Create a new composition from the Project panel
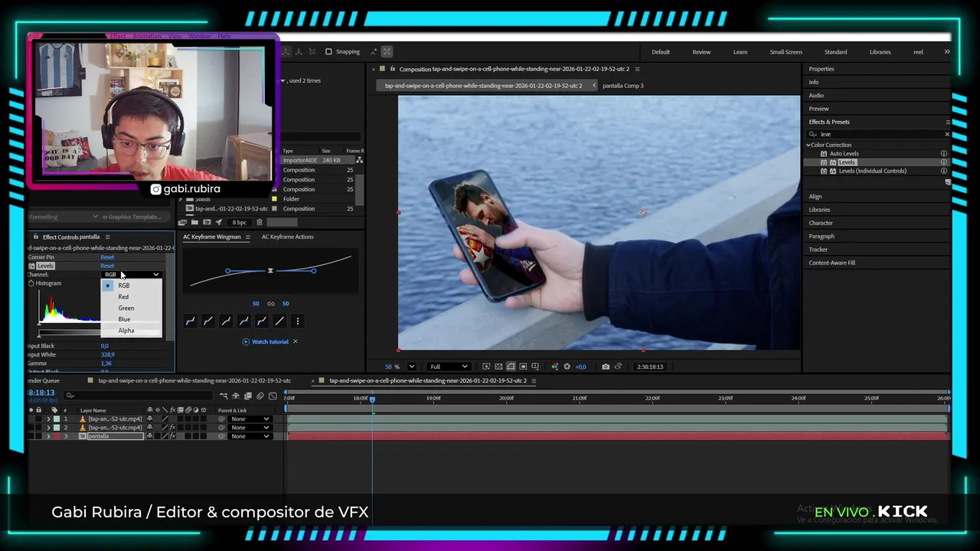 pyautogui.click(x=207, y=222)
